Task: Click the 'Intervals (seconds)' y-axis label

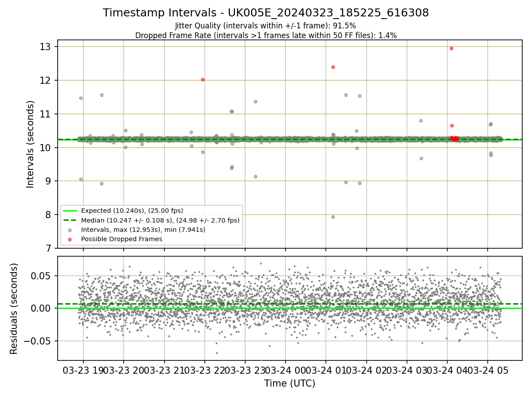Action: point(31,144)
